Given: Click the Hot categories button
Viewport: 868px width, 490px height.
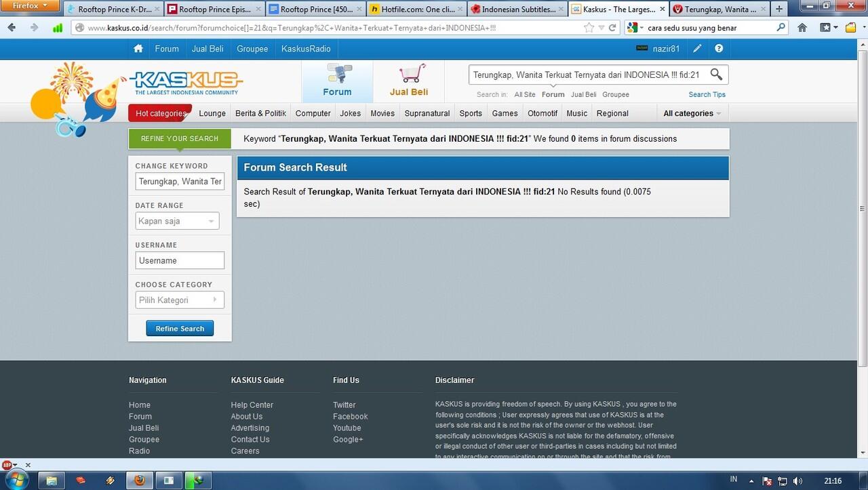Looking at the screenshot, I should point(161,113).
